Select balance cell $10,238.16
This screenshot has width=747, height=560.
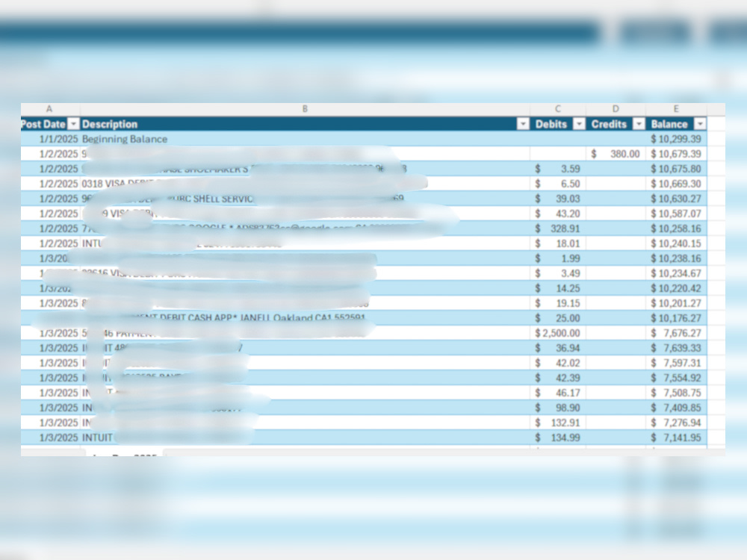pos(677,258)
